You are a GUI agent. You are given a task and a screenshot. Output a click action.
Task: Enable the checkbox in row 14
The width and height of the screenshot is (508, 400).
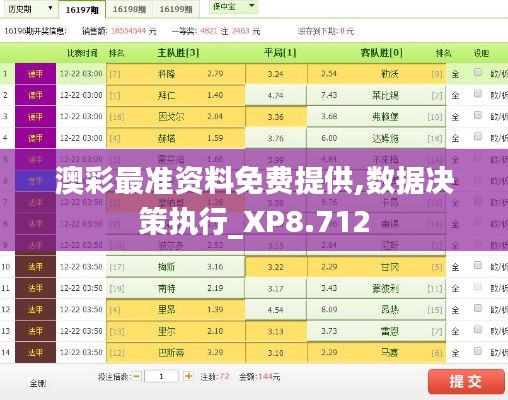(478, 351)
